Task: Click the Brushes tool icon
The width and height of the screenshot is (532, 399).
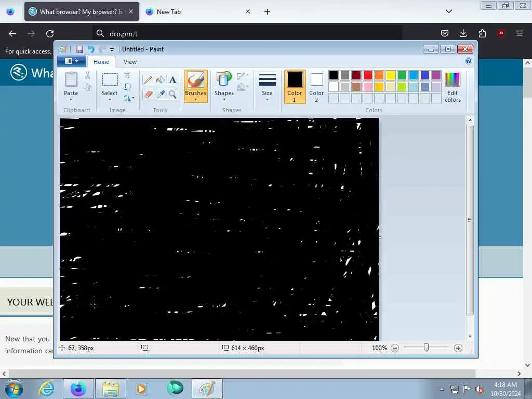Action: point(196,80)
